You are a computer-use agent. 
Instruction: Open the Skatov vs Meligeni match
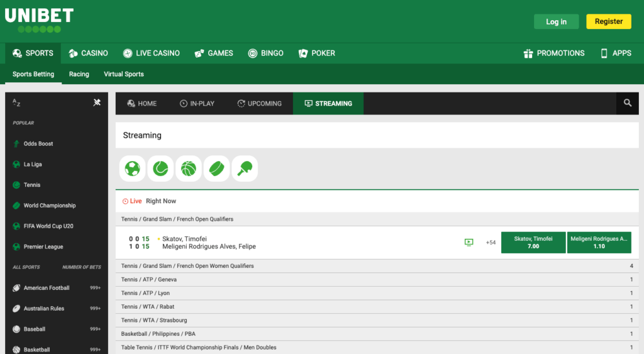209,243
